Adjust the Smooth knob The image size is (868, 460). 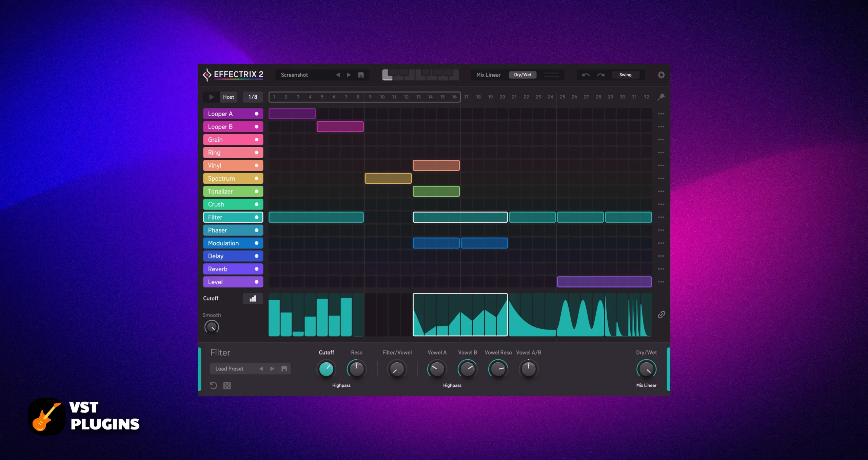pyautogui.click(x=212, y=327)
